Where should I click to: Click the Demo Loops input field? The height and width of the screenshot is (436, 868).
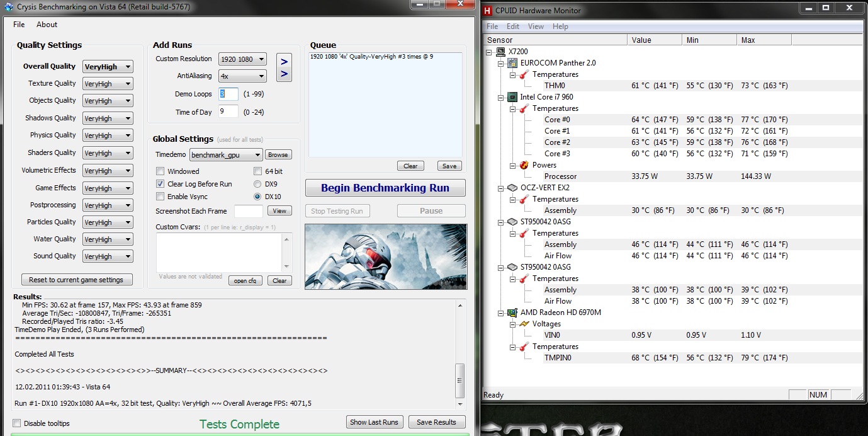click(x=228, y=94)
